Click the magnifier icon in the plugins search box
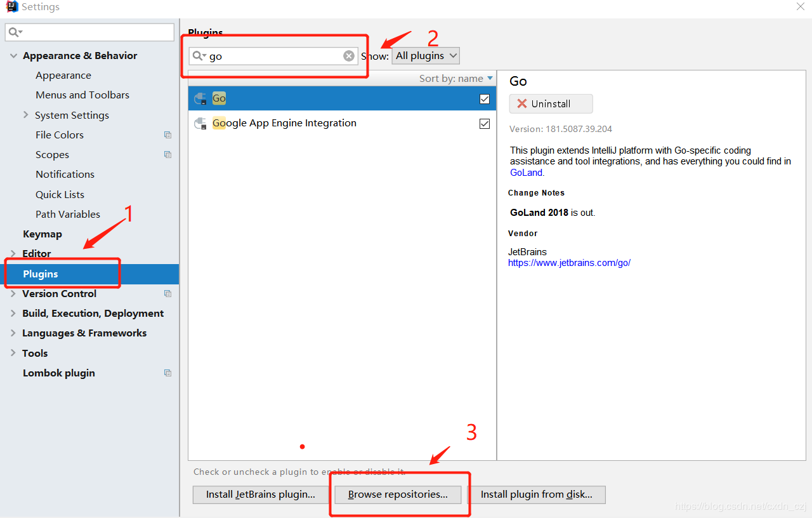The width and height of the screenshot is (812, 518). tap(199, 56)
